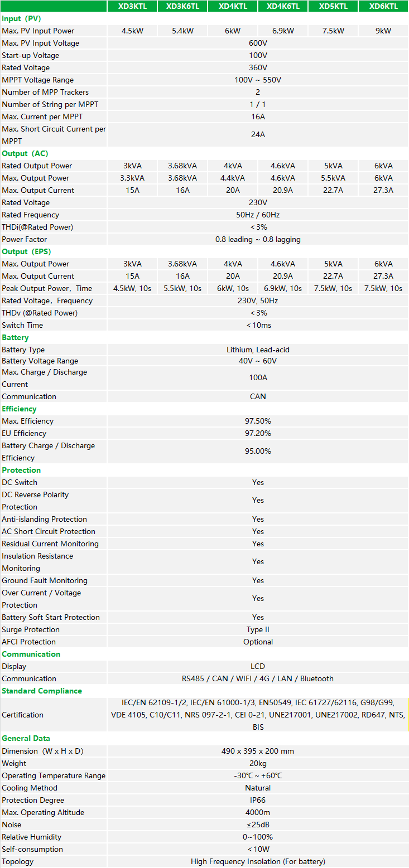Click the XD4KTL column header
The height and width of the screenshot is (868, 409).
point(233,6)
